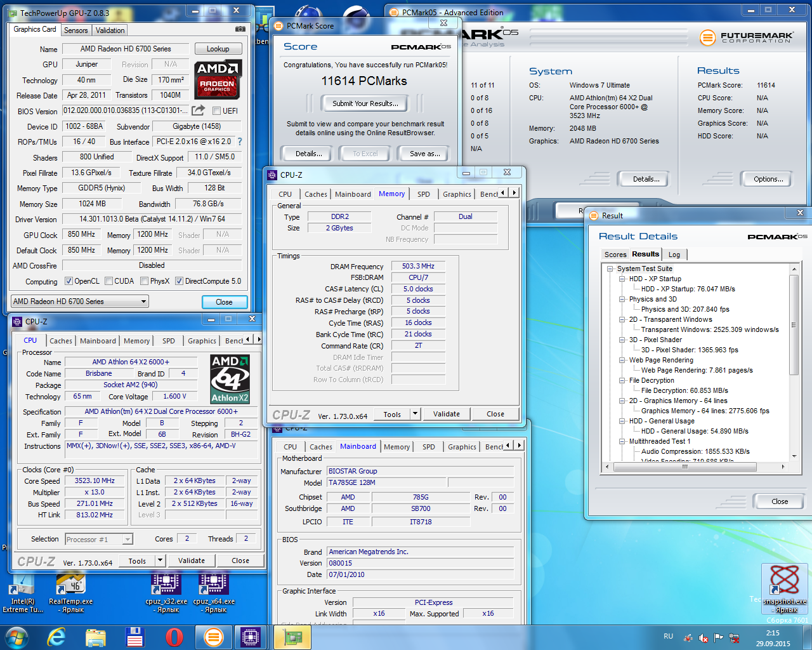Screen dimensions: 812x650
Task: Click the network tray icon
Action: [x=735, y=638]
